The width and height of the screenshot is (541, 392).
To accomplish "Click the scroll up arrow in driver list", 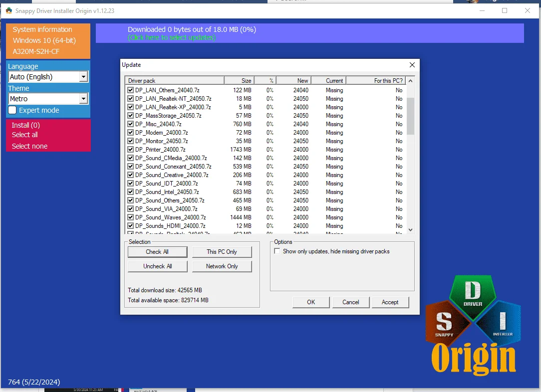I will tap(410, 81).
